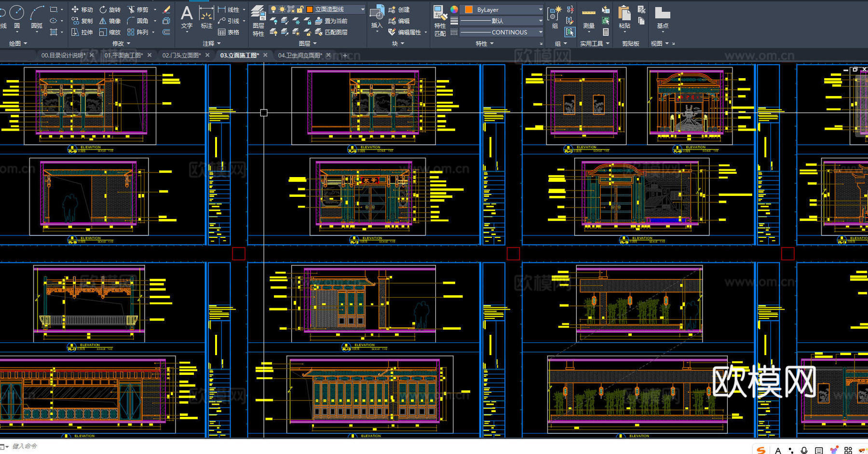Expand the 注释 panel flyout
Image resolution: width=868 pixels, height=454 pixels.
(212, 43)
